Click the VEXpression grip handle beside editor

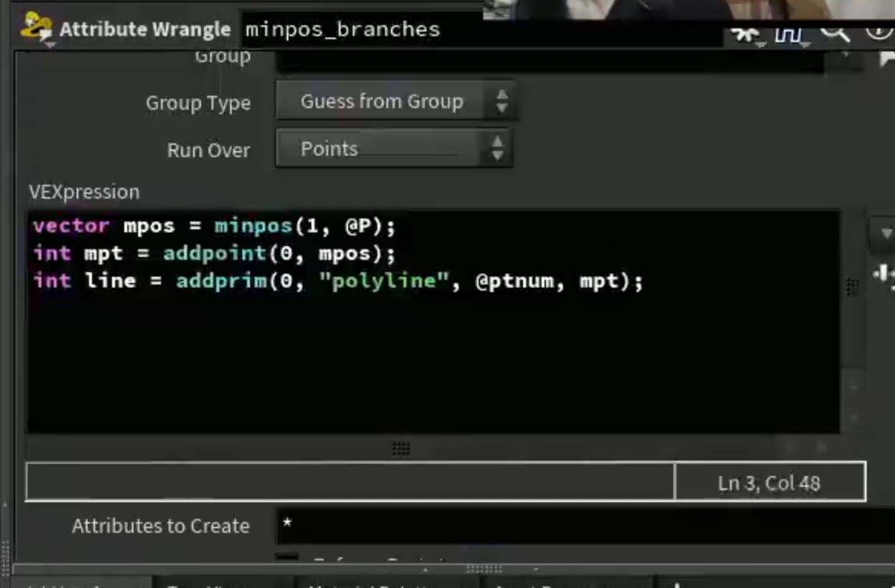[853, 287]
